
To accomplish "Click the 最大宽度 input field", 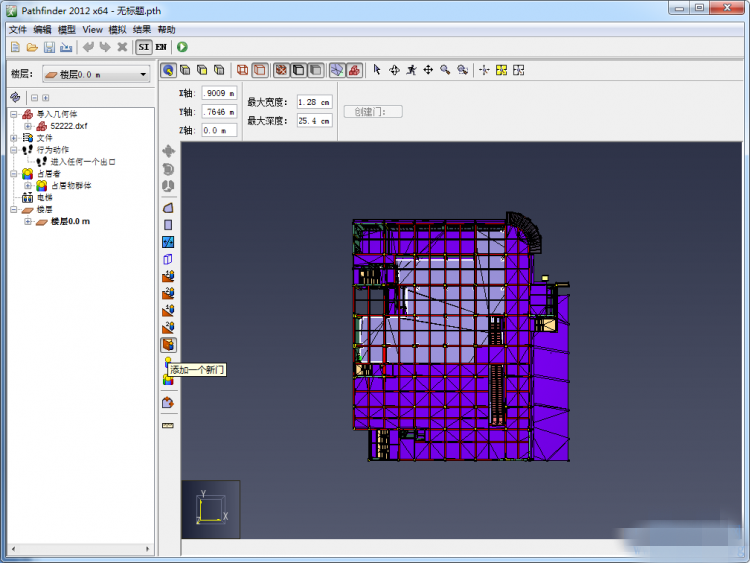I will tap(314, 102).
